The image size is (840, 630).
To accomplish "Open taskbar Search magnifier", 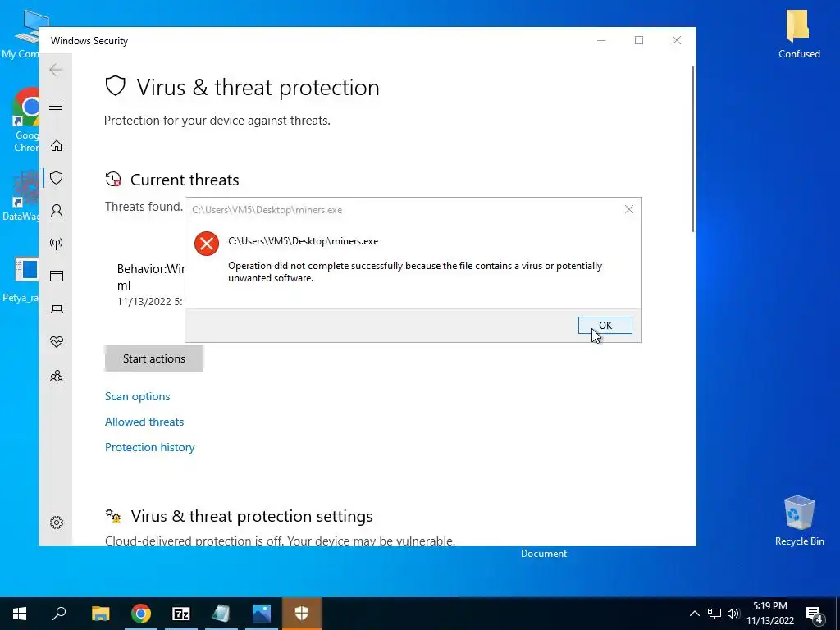I will pos(59,614).
